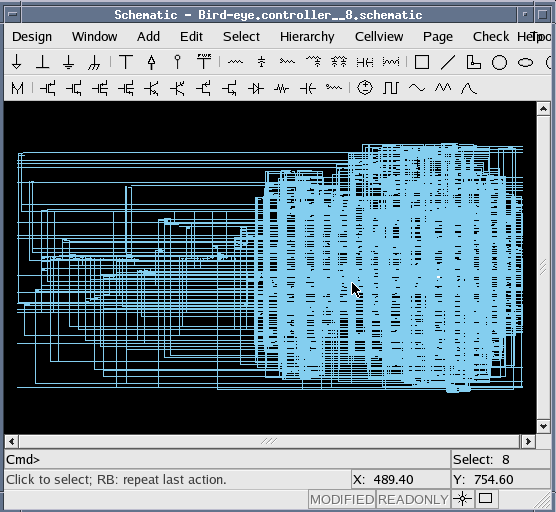Toggle the crosshair cursor status icon
Image resolution: width=556 pixels, height=512 pixels.
(x=462, y=499)
